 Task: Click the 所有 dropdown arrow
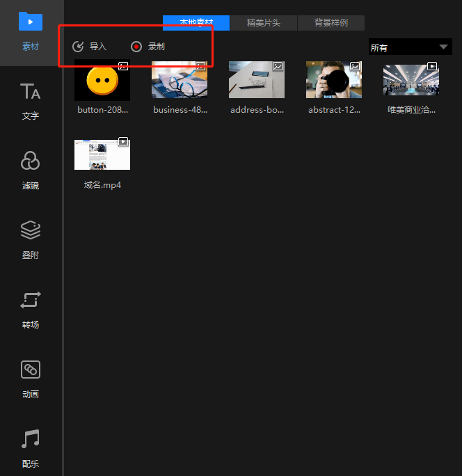(x=444, y=47)
